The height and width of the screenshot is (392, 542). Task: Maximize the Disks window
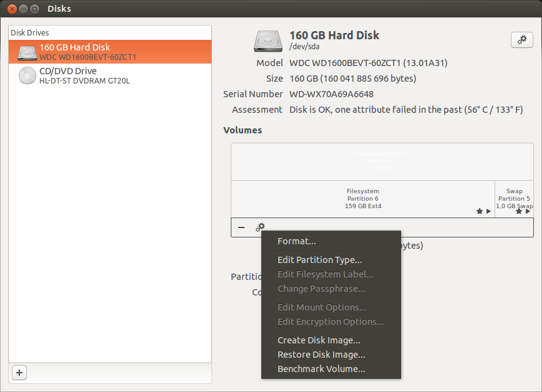[x=35, y=9]
